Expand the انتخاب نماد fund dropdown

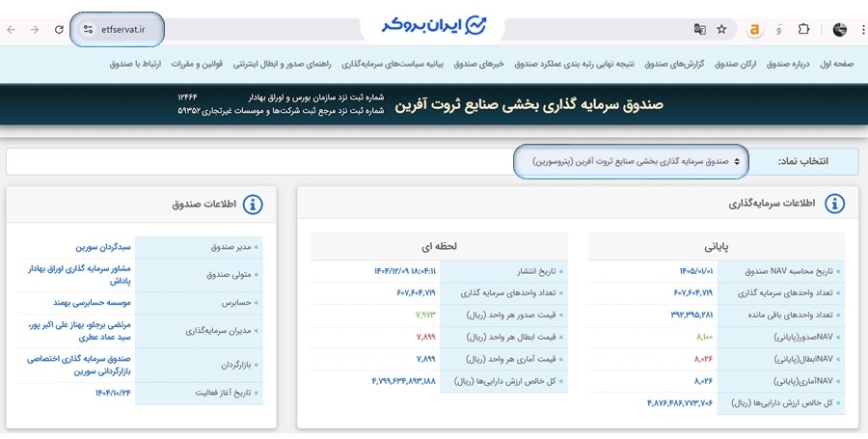click(x=631, y=161)
